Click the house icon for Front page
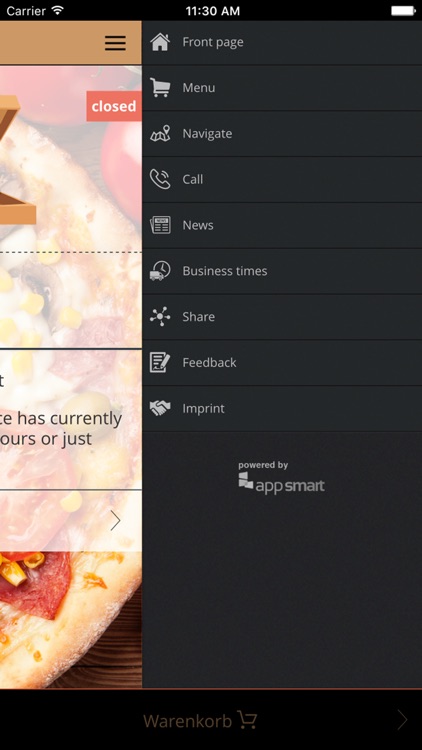The image size is (422, 750). [160, 42]
